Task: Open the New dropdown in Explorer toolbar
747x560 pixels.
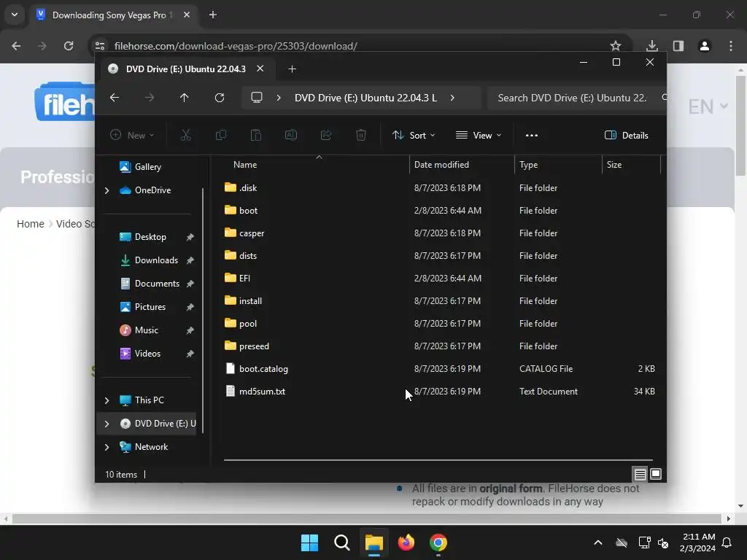Action: coord(133,135)
